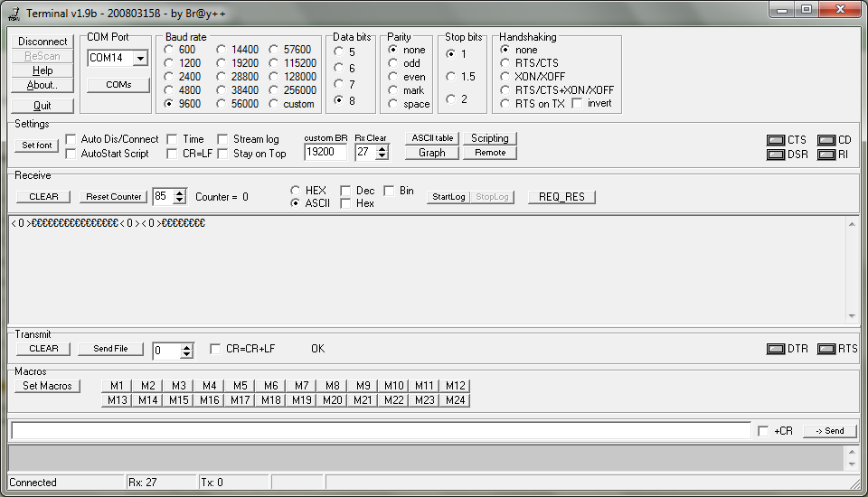
Task: Check the +CR option next to Send
Action: point(763,431)
